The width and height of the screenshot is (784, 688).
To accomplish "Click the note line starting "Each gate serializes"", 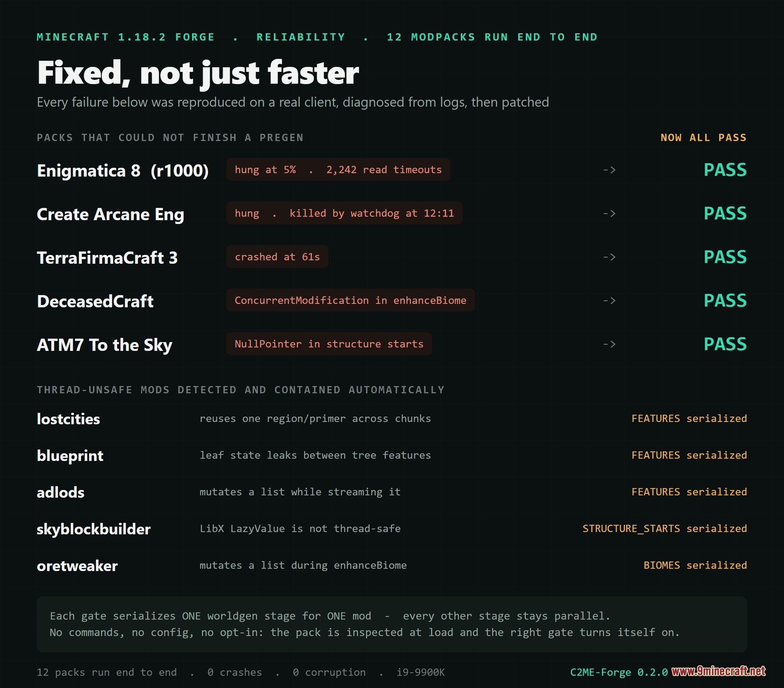I will pyautogui.click(x=330, y=616).
